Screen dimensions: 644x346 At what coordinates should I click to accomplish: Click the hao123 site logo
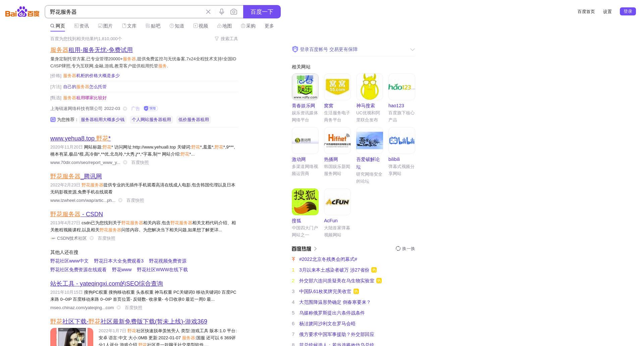[x=402, y=87]
